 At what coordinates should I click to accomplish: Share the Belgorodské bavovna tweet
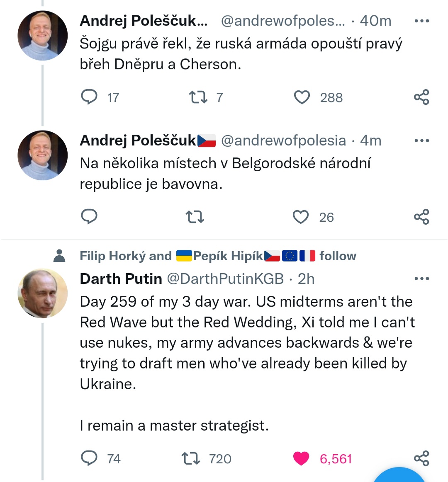click(421, 217)
